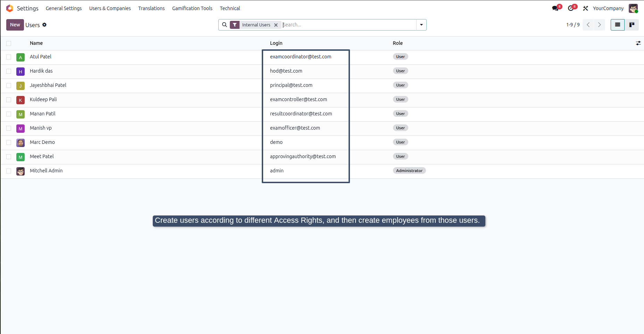The image size is (644, 334).
Task: Remove the Internal Users filter
Action: pos(276,25)
